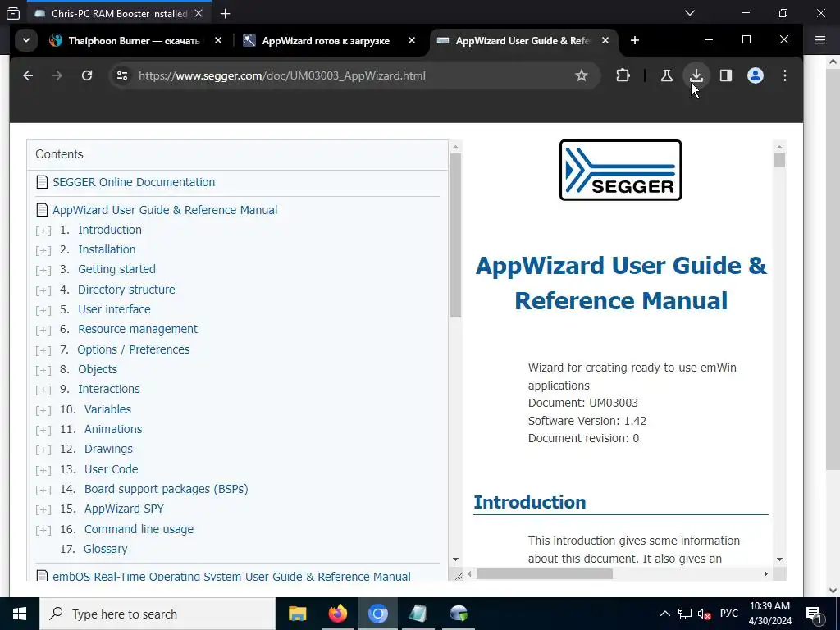Open Chrome three-dot menu
This screenshot has width=840, height=630.
click(785, 75)
